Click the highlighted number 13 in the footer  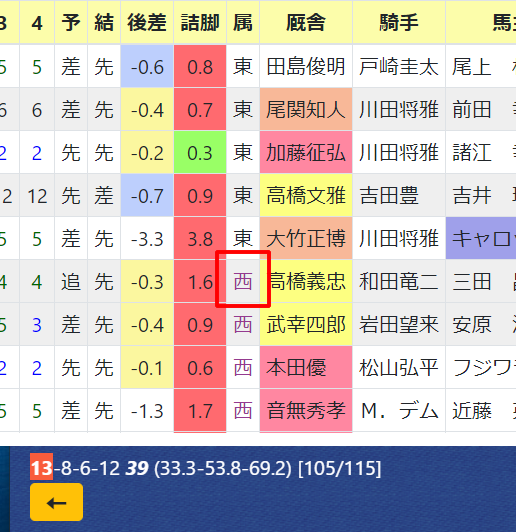41,467
